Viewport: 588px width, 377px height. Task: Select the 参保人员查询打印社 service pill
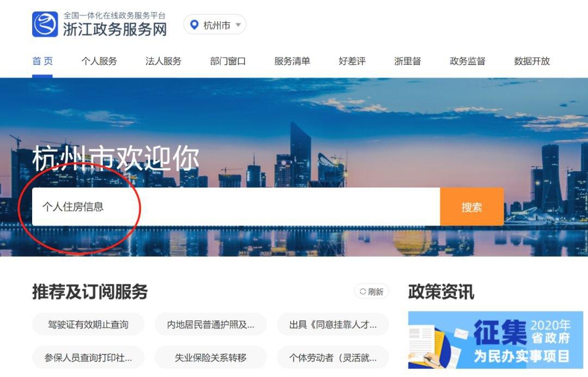[88, 357]
